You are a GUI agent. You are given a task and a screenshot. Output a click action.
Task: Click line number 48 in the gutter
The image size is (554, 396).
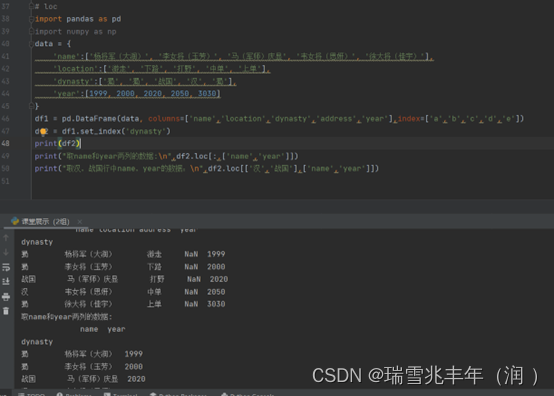tap(6, 143)
